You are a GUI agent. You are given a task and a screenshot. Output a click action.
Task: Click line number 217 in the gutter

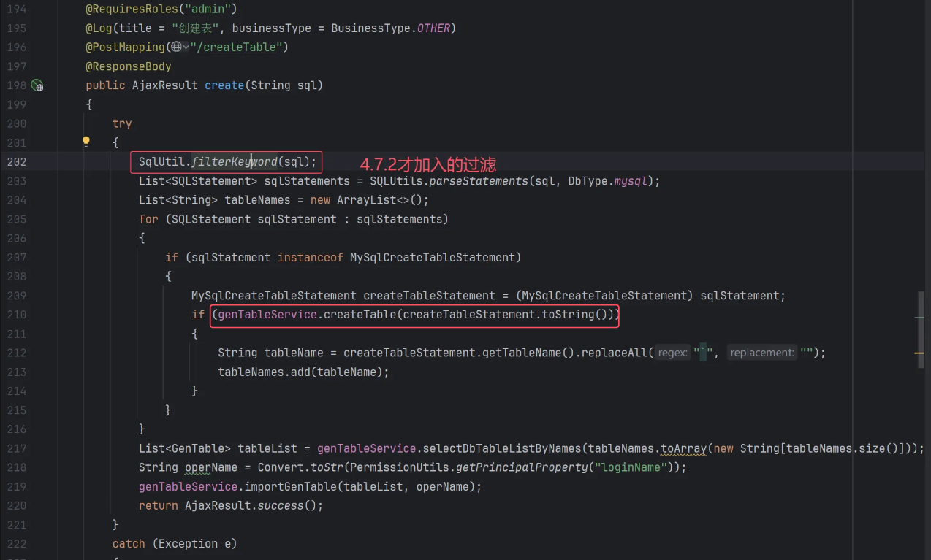16,448
